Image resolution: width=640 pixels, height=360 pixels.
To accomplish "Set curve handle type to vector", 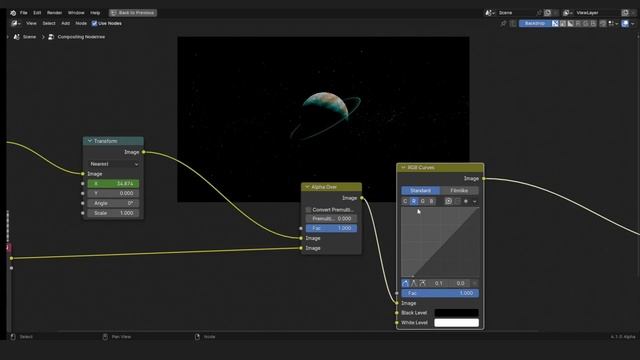I will tap(414, 283).
